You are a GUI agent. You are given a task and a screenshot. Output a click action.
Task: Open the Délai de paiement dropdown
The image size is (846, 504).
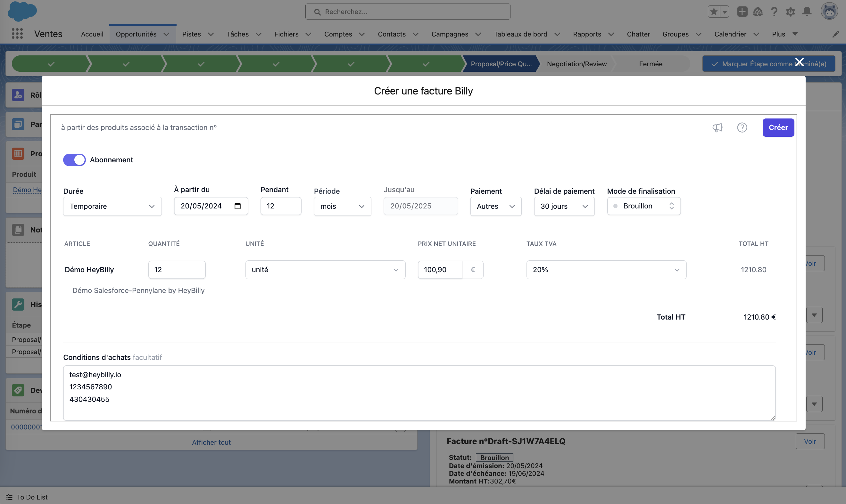[564, 206]
